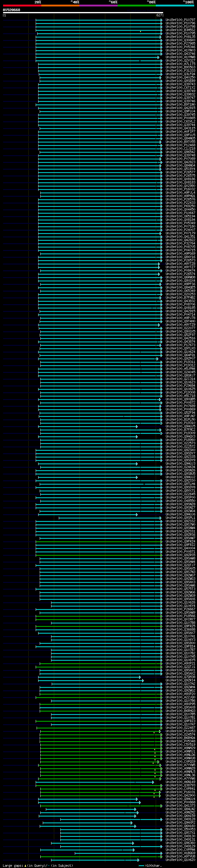Click label UniRef100_Q9ZSK0
197x868 pixels.
click(x=180, y=450)
